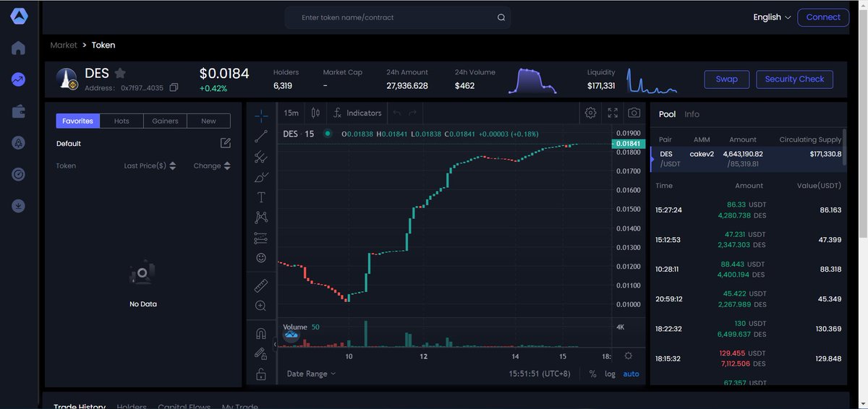The width and height of the screenshot is (868, 409).
Task: Select the Favorites tab
Action: pyautogui.click(x=77, y=121)
